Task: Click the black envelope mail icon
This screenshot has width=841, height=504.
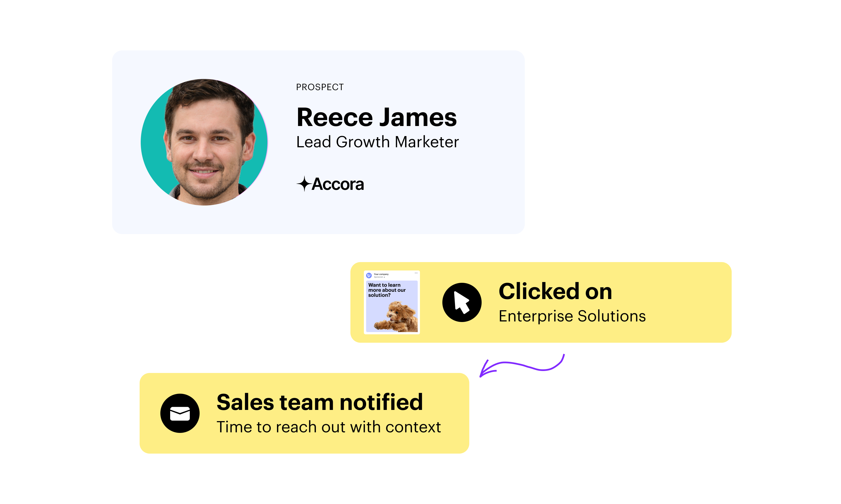Action: click(x=180, y=413)
